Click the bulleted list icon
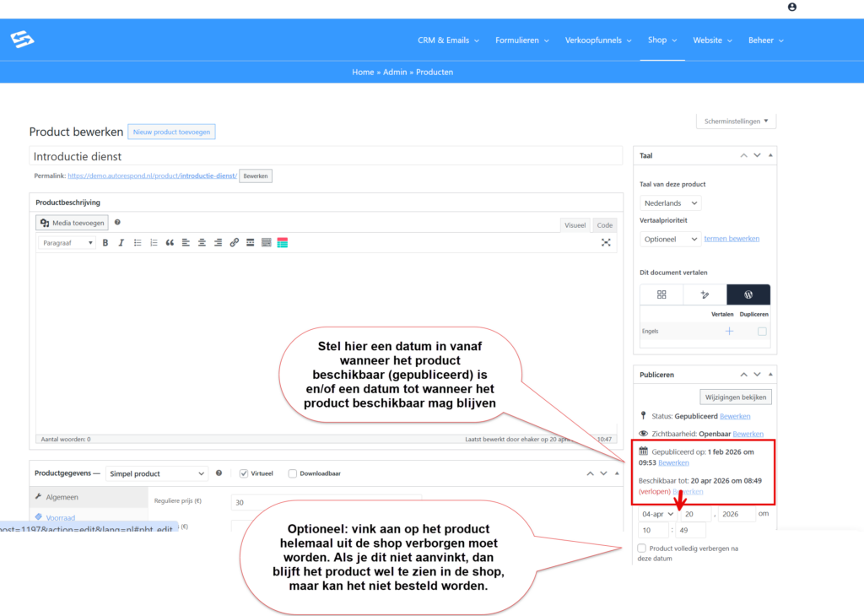This screenshot has height=616, width=864. [138, 243]
